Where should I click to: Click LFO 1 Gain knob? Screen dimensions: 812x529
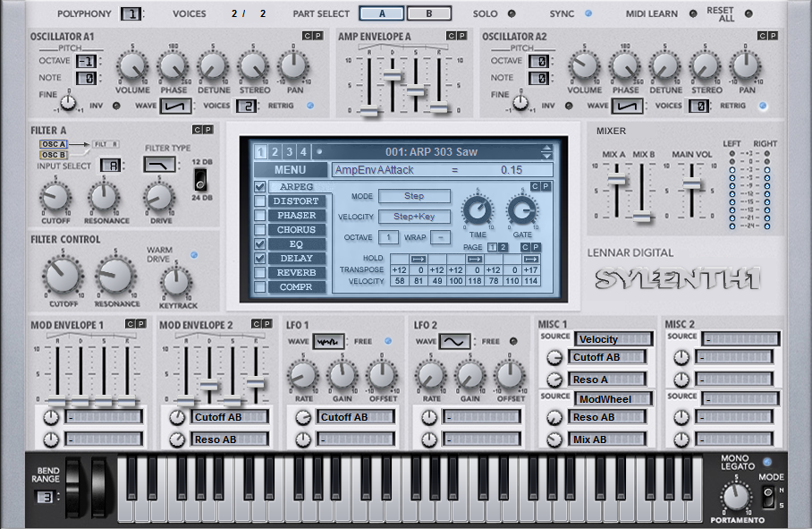[x=343, y=376]
